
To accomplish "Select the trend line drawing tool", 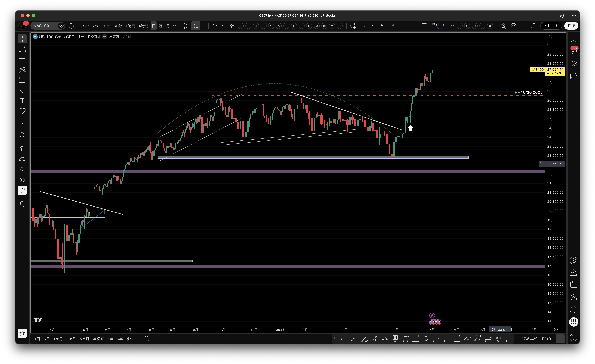I will pyautogui.click(x=22, y=49).
